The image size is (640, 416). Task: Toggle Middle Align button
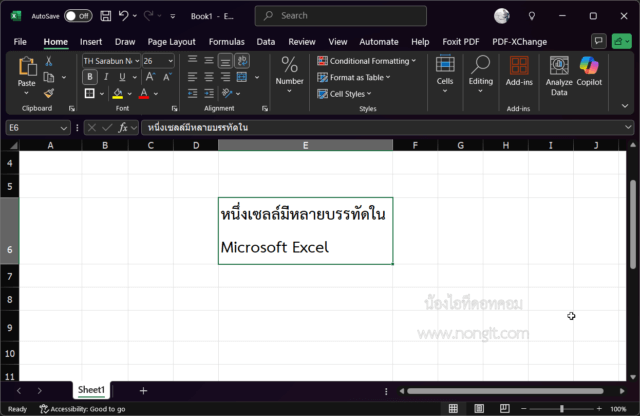209,61
